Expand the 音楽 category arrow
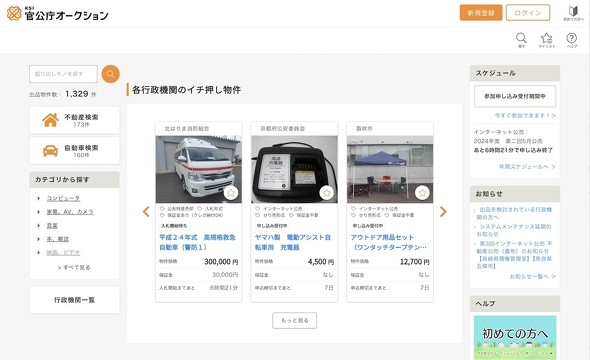The height and width of the screenshot is (360, 590). 39,225
